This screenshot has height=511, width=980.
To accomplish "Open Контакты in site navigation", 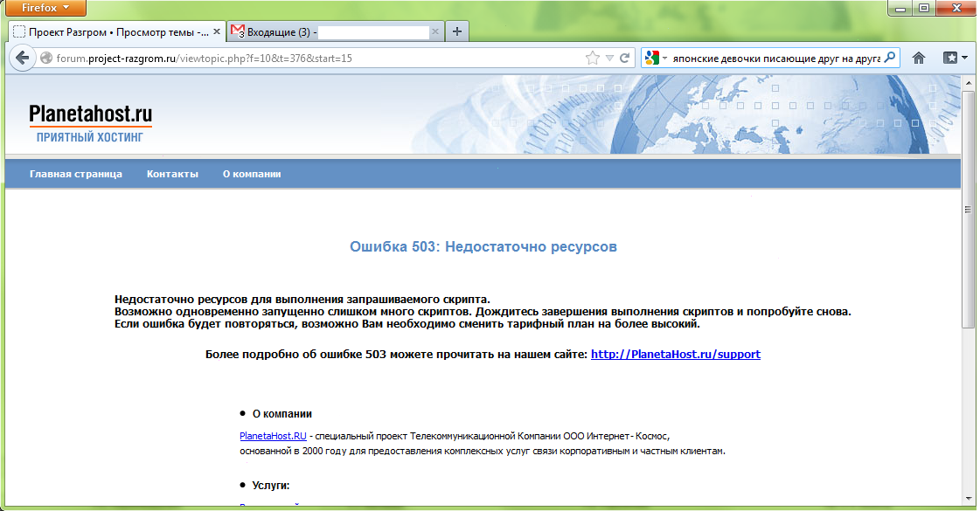I will tap(172, 174).
